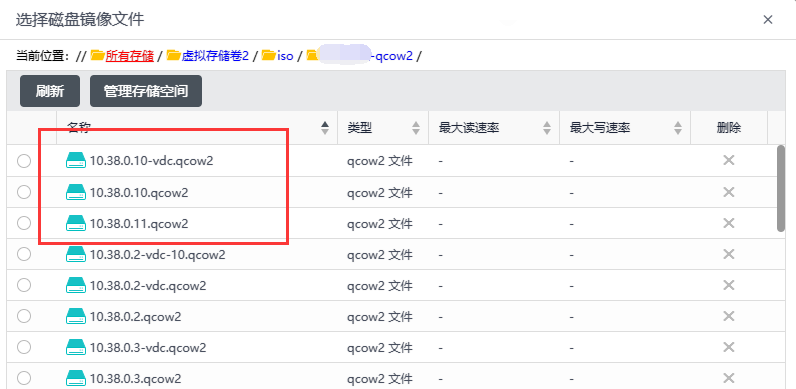Click the folder icon before 虚拟存储卷2
796x389 pixels.
click(x=174, y=55)
